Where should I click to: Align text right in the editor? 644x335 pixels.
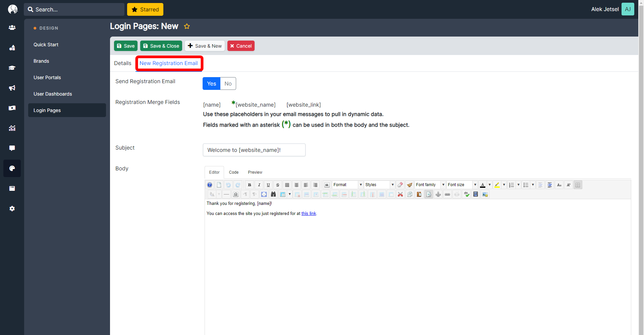tap(315, 185)
